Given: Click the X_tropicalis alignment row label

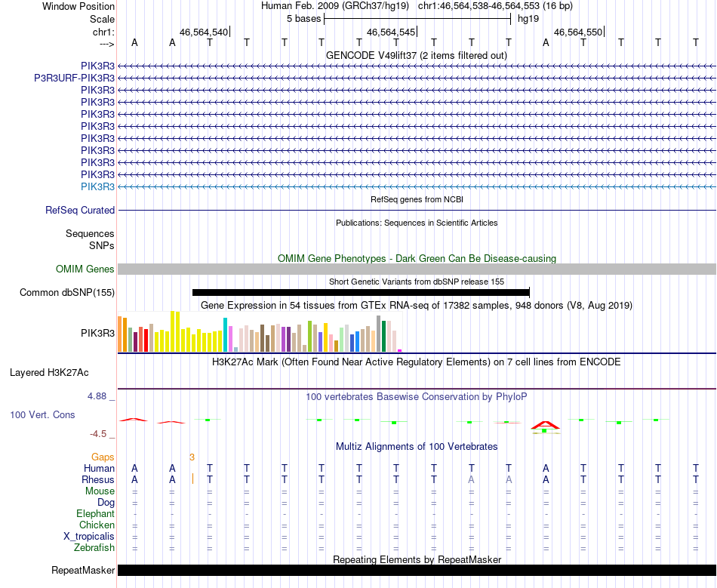Looking at the screenshot, I should point(89,537).
